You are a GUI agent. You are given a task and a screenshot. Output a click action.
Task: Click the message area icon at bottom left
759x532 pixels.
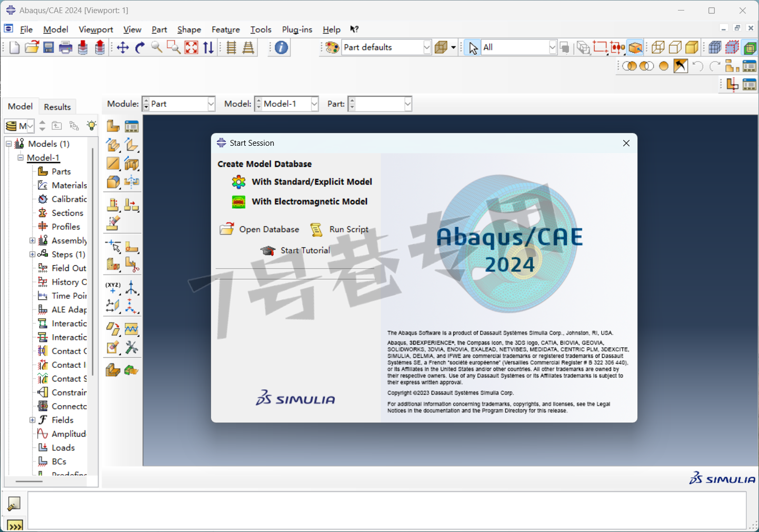pos(14,504)
